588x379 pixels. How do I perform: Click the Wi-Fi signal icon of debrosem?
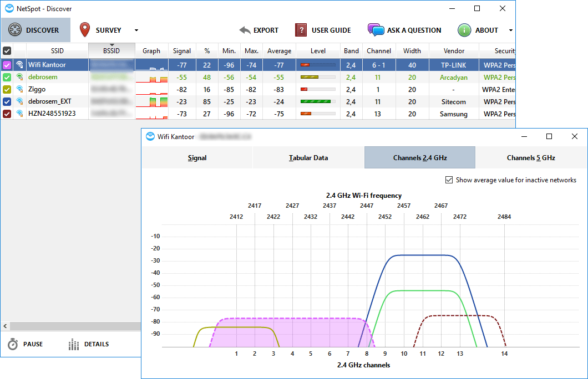[19, 77]
